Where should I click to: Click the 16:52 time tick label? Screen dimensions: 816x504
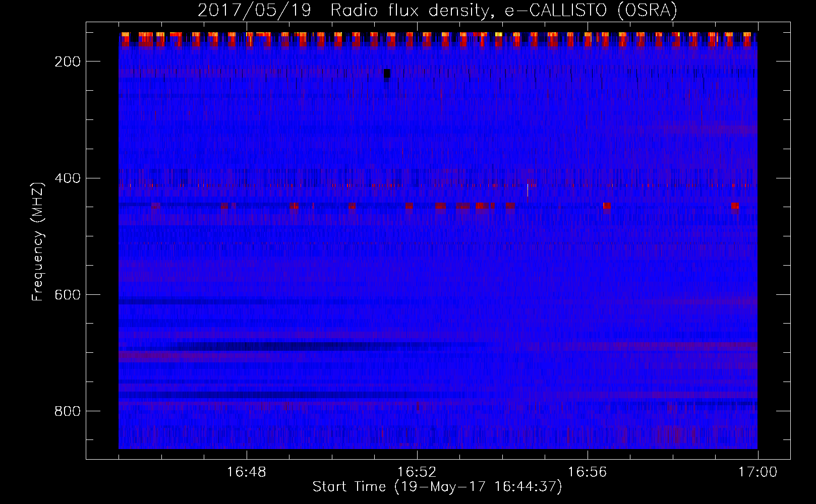417,472
